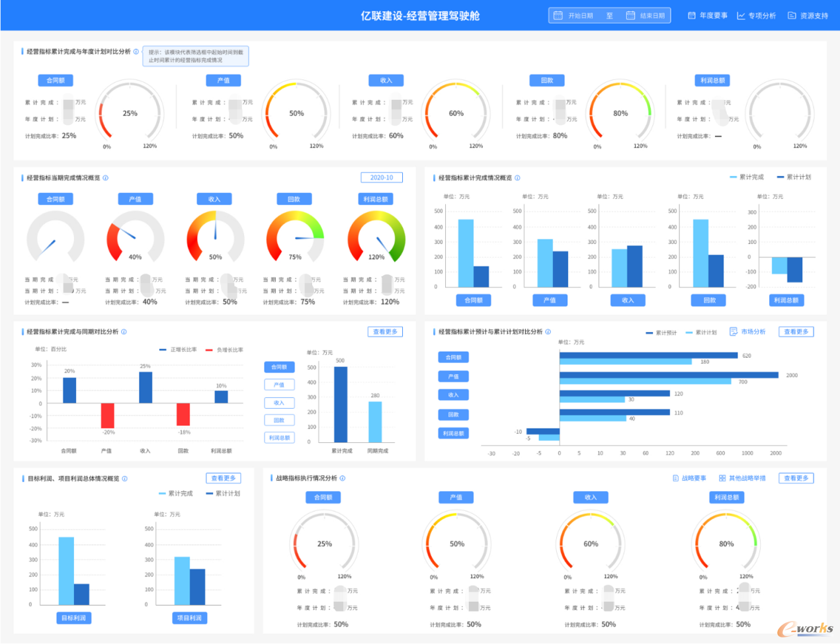
Task: Click info icon beside 经营指标当期完成情况概览
Action: pos(106,178)
